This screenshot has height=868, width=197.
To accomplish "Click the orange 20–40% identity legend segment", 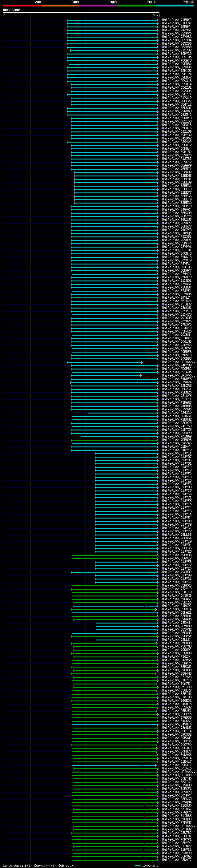I will click(60, 6).
